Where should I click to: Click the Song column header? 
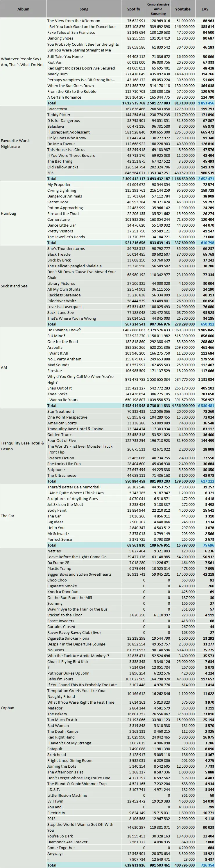tap(84, 9)
